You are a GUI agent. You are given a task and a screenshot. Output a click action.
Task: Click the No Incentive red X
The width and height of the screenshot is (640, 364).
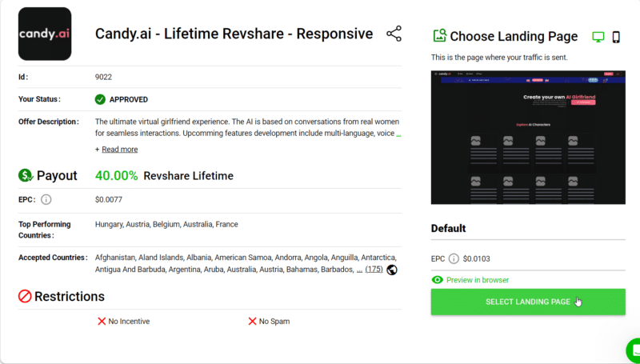102,321
